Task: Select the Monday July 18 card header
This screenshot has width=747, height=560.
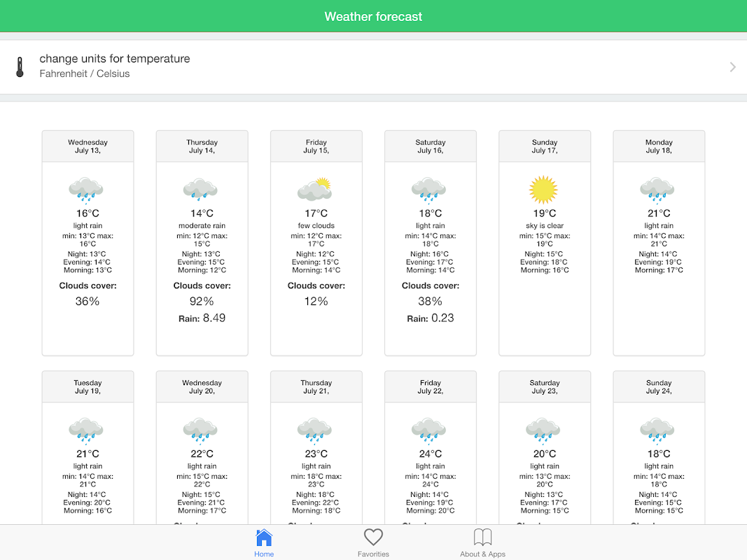Action: 659,146
